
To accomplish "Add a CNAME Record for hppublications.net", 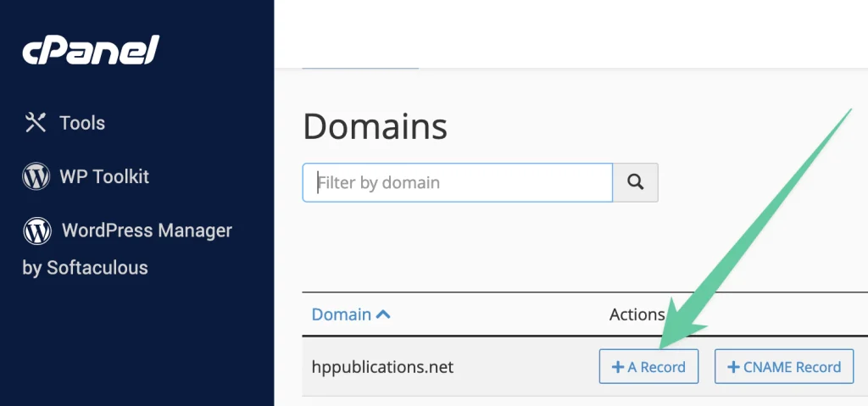I will point(784,367).
